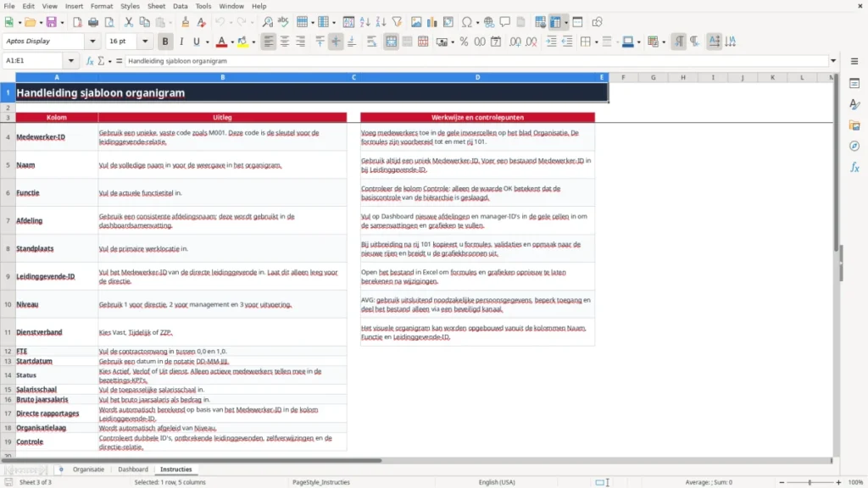The height and width of the screenshot is (488, 868).
Task: Open Borders dropdown arrow
Action: coord(596,42)
